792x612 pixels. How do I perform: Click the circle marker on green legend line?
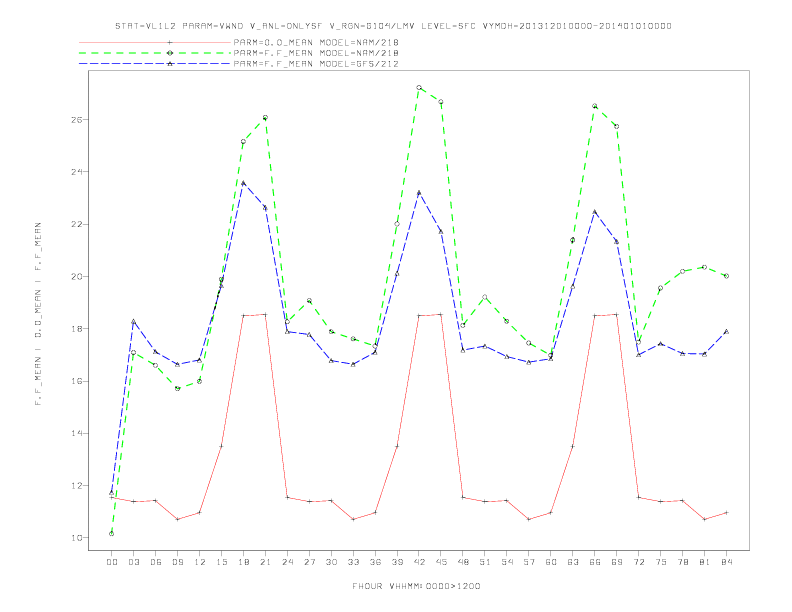pos(170,53)
